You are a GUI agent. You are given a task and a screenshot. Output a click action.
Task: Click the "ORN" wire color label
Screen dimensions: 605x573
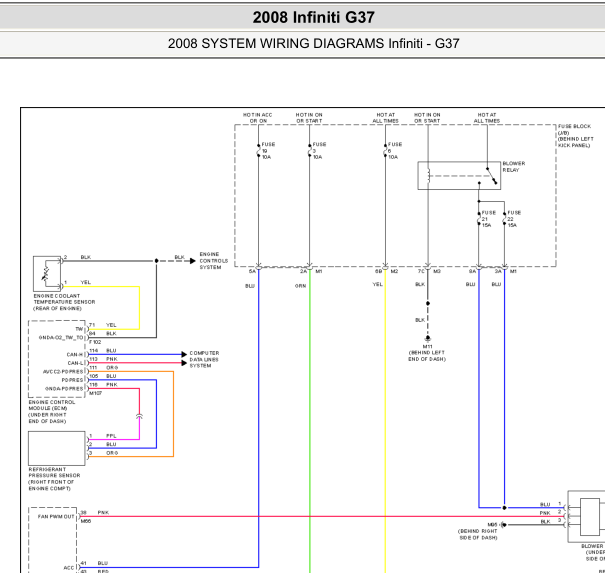(300, 286)
